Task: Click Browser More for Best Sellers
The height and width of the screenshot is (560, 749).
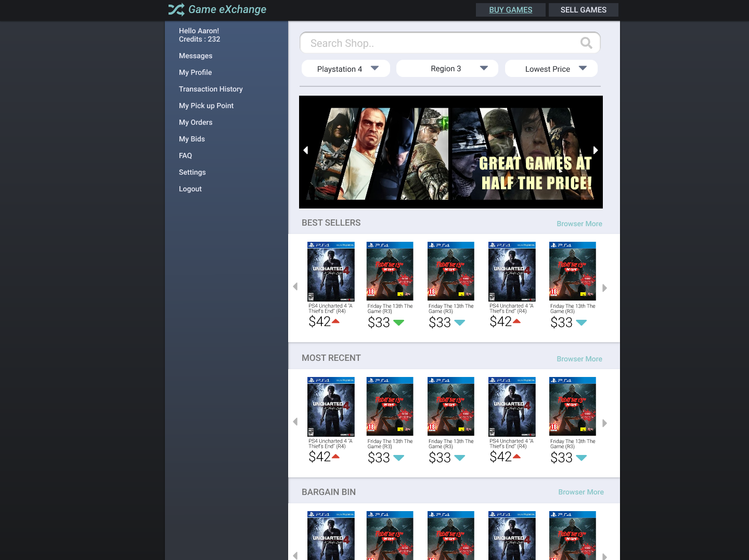Action: (x=579, y=224)
